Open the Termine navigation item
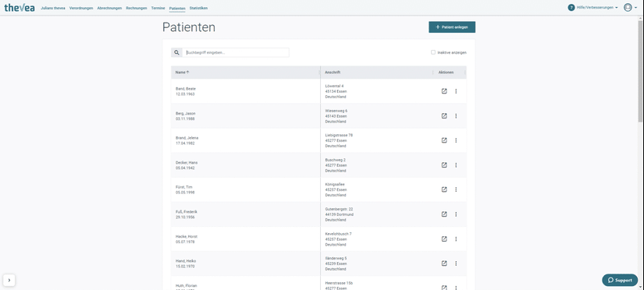 pyautogui.click(x=158, y=9)
